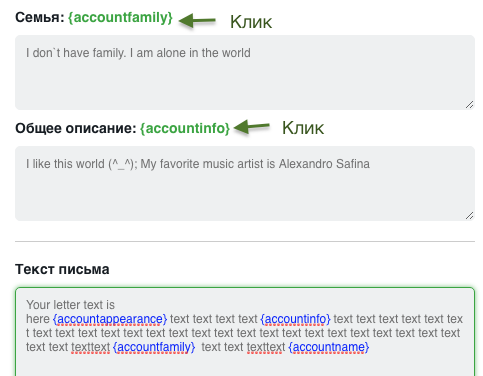The height and width of the screenshot is (376, 483).
Task: Click the Клик label next to {accountinfo}
Action: tap(303, 128)
